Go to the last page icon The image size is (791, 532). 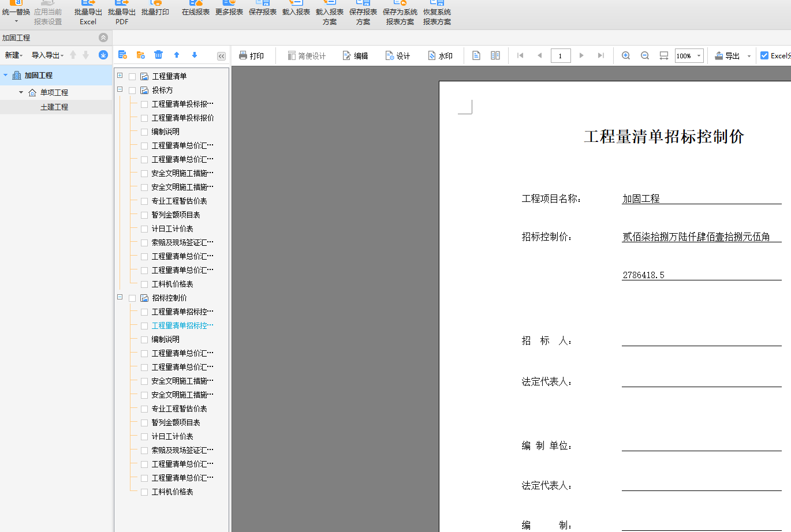click(600, 55)
